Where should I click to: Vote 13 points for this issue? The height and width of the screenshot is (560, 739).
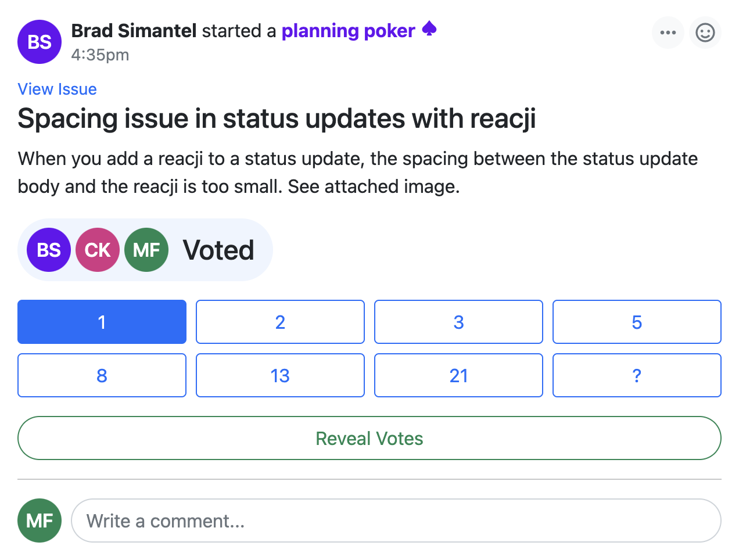(280, 375)
